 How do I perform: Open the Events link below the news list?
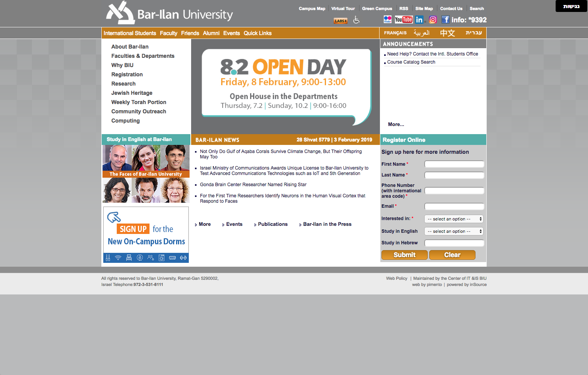click(x=234, y=224)
